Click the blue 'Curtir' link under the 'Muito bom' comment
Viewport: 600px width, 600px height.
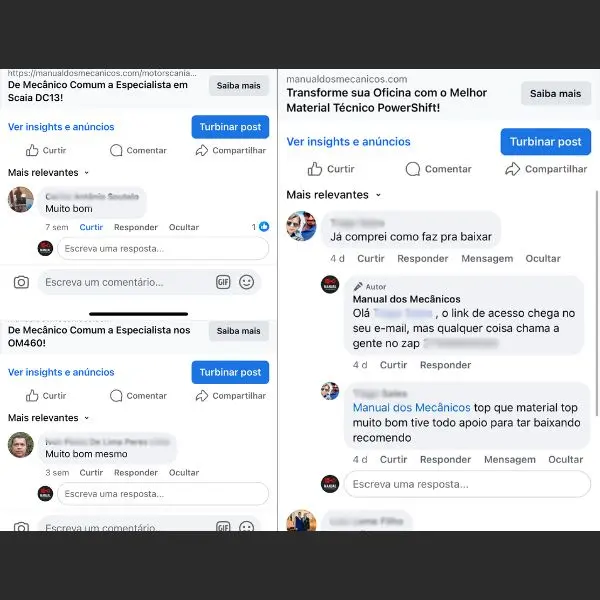coord(91,227)
